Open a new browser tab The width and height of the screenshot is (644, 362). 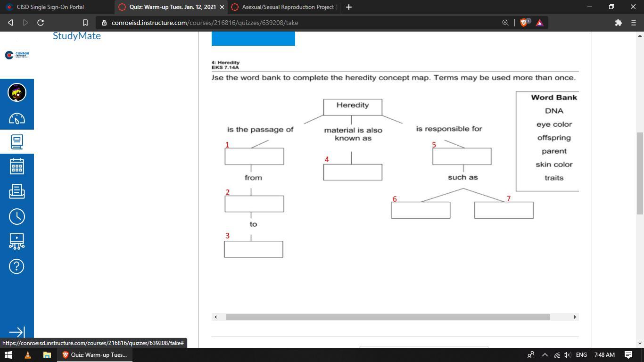click(348, 7)
